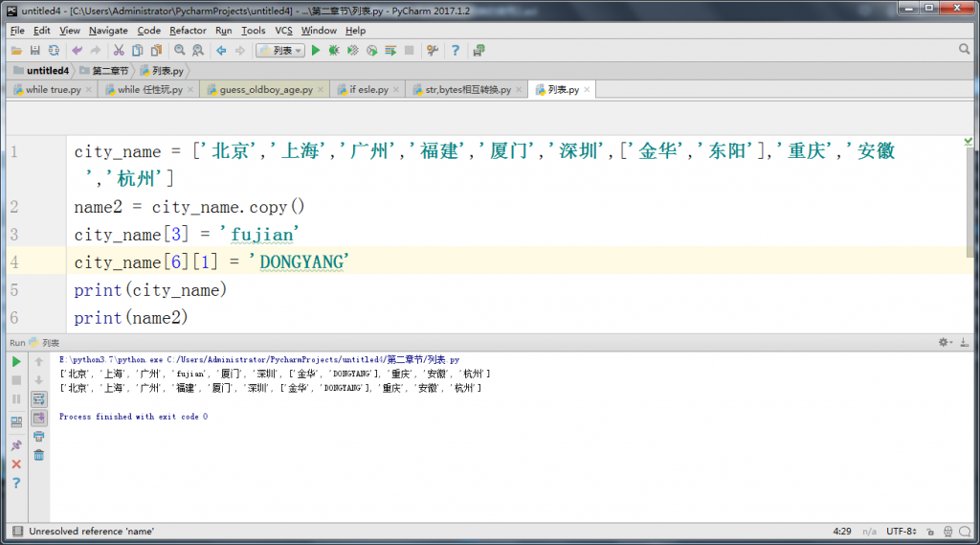The width and height of the screenshot is (980, 545).
Task: Click the concurrency diagram run icon
Action: click(390, 51)
